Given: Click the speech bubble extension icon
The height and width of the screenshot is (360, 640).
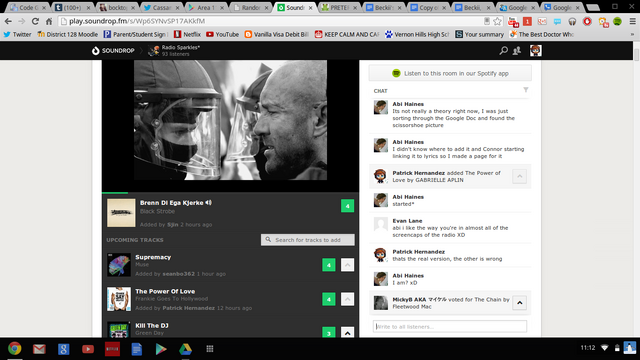Looking at the screenshot, I should (x=557, y=21).
